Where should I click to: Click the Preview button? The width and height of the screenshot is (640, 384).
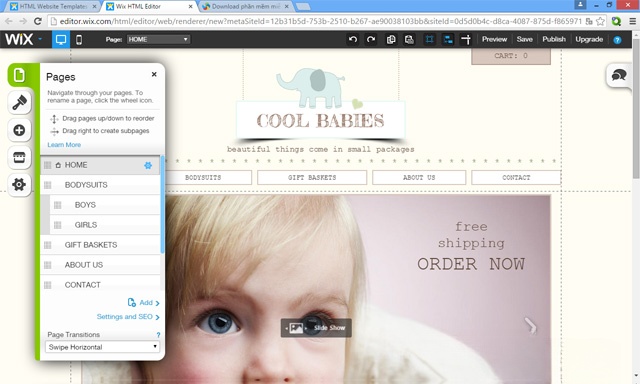(x=494, y=39)
